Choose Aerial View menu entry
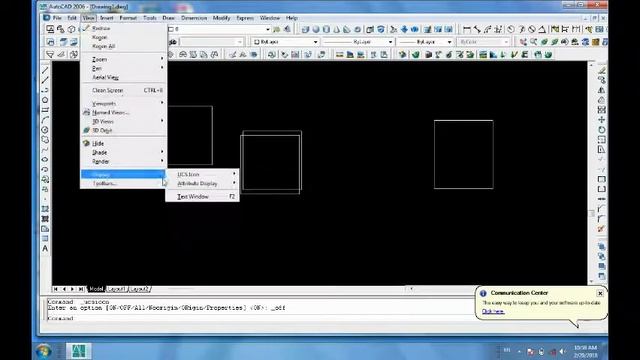This screenshot has width=640, height=360. click(123, 77)
